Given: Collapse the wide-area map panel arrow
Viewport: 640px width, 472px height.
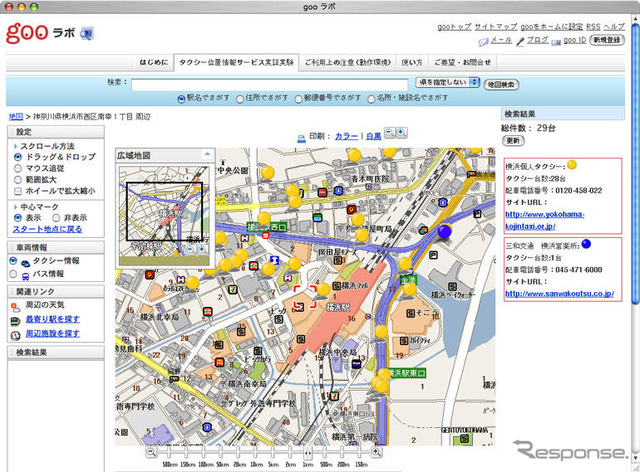Looking at the screenshot, I should pyautogui.click(x=207, y=154).
